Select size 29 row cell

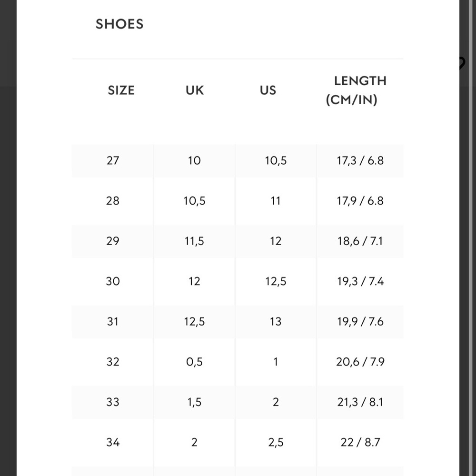[113, 241]
